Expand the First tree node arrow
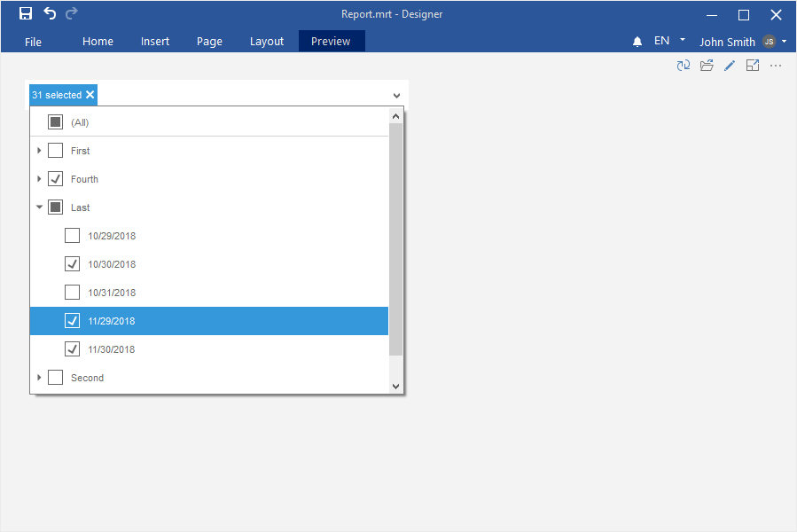Viewport: 797px width, 532px height. click(x=39, y=151)
